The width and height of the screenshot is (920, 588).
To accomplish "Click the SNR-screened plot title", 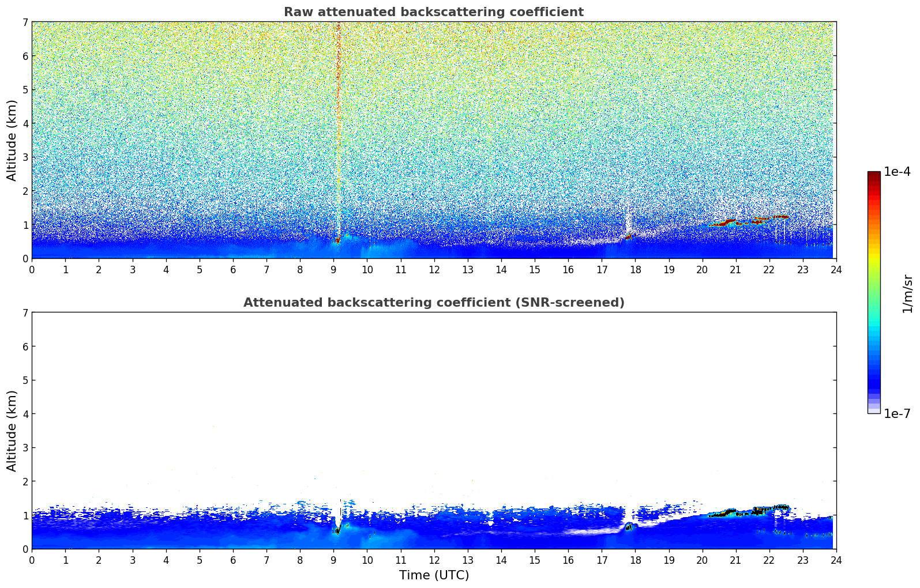I will (433, 303).
